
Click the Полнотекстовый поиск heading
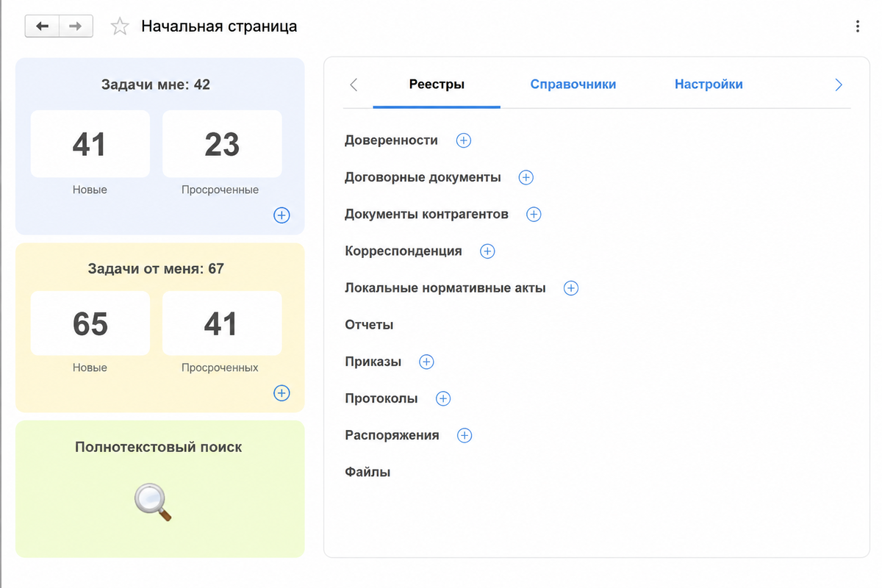pos(158,447)
